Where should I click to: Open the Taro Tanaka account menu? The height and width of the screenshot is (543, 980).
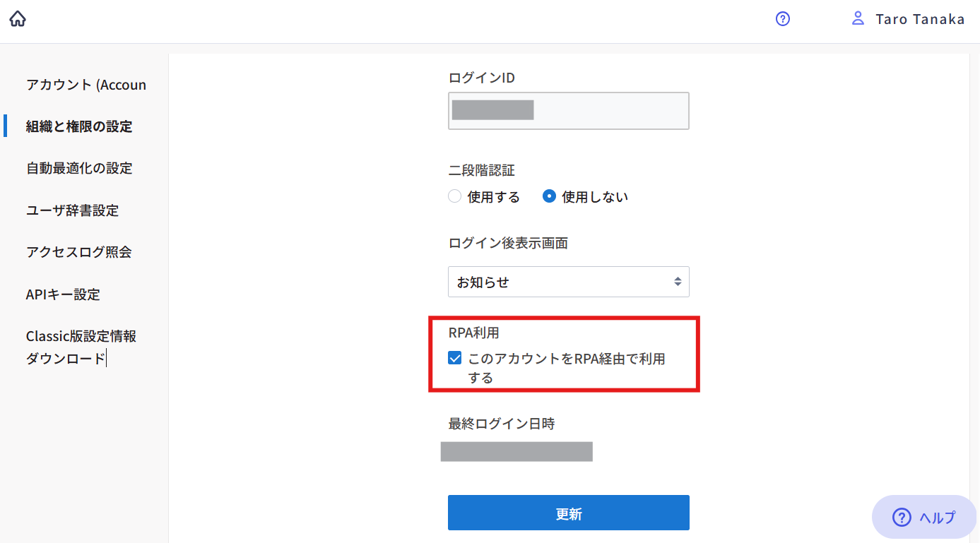tap(919, 19)
